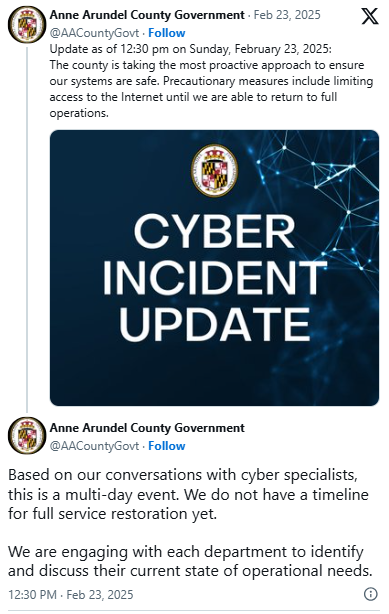Click the X logo in top corner
The image size is (389, 614).
(x=369, y=16)
